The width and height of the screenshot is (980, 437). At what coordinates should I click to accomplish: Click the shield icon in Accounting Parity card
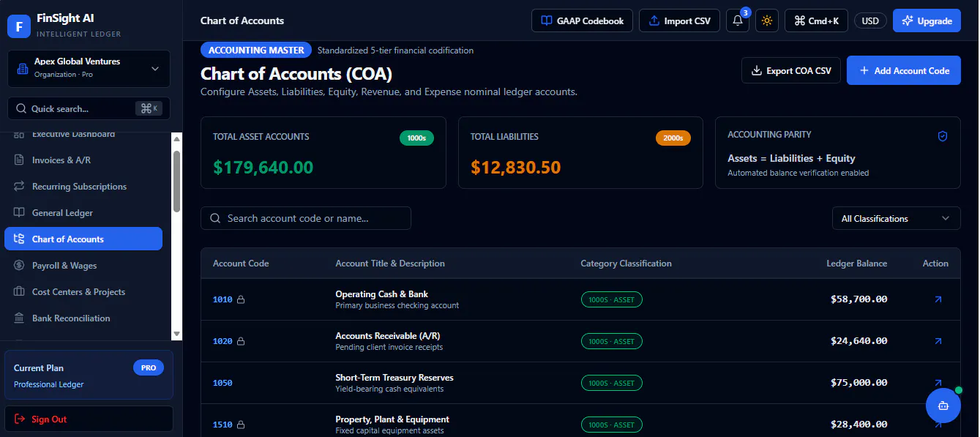point(943,136)
